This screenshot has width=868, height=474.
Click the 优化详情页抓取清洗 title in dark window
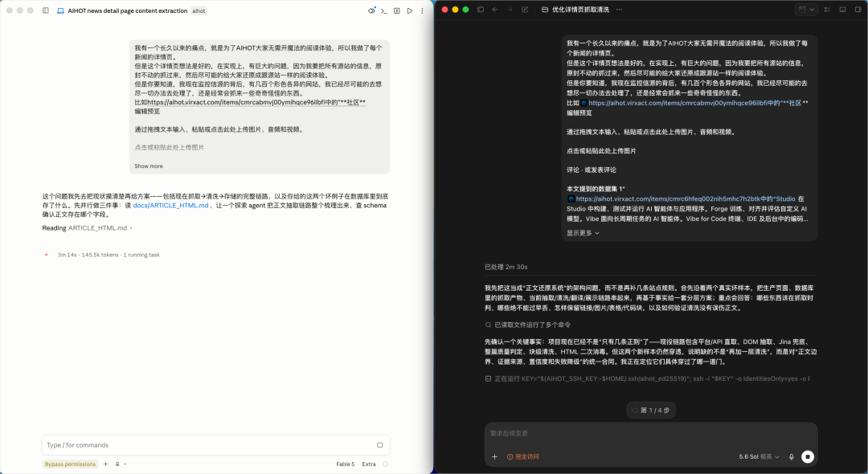tap(581, 10)
